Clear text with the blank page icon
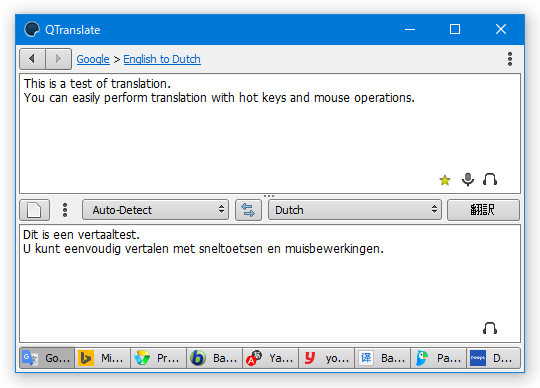The image size is (540, 388). (34, 210)
